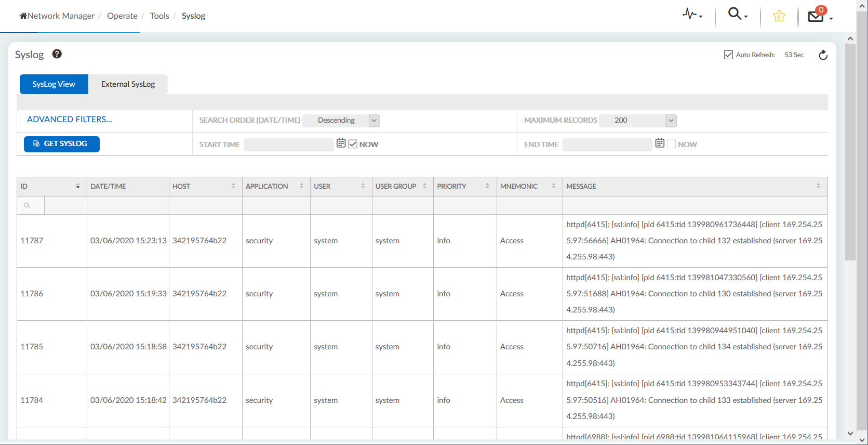Open the search magnifier menu
Image resolution: width=868 pixels, height=445 pixels.
[738, 14]
